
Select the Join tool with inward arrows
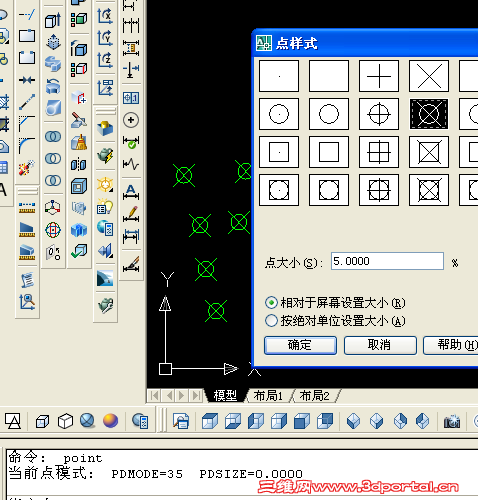coord(27,80)
